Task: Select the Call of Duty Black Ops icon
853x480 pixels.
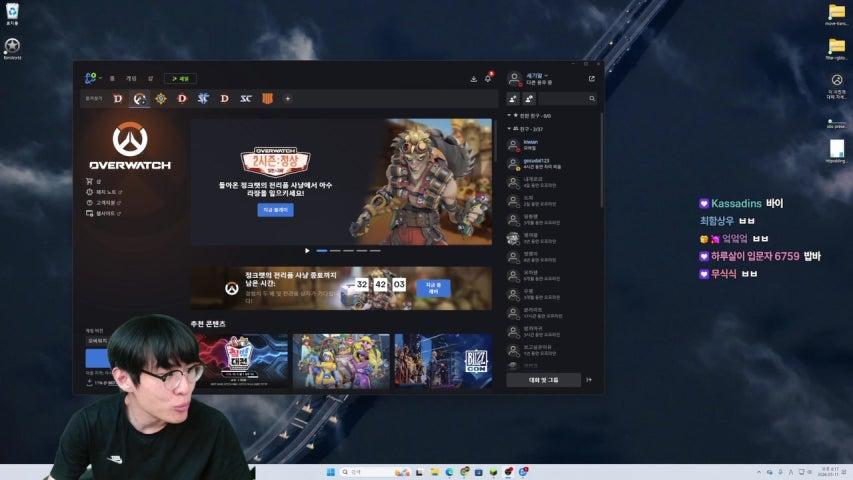Action: click(x=267, y=99)
